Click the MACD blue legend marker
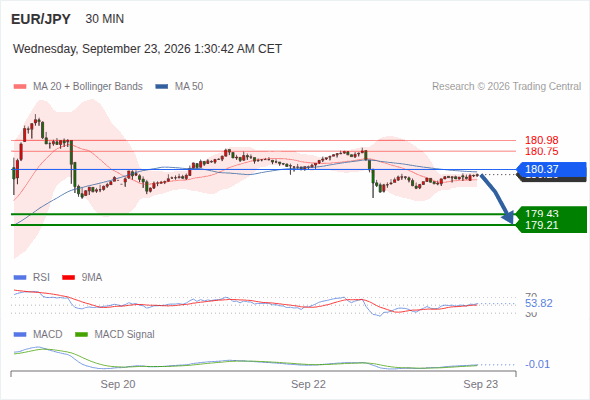This screenshot has height=400, width=590. 20,335
